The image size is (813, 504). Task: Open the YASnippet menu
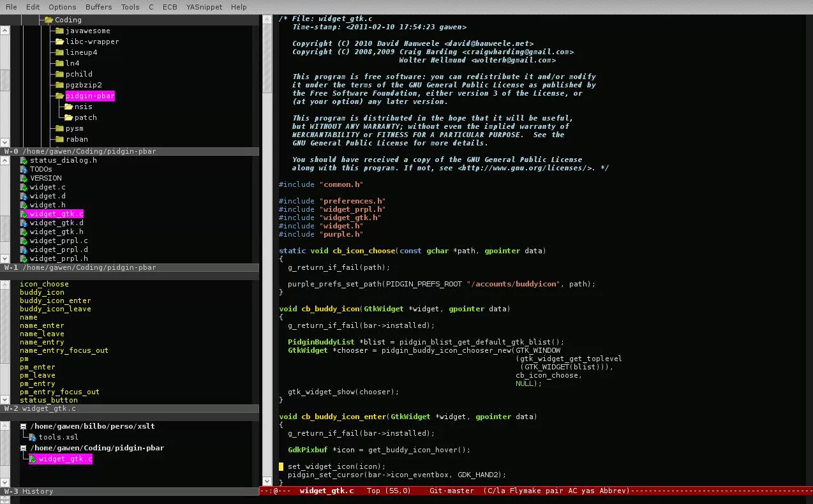coord(204,7)
